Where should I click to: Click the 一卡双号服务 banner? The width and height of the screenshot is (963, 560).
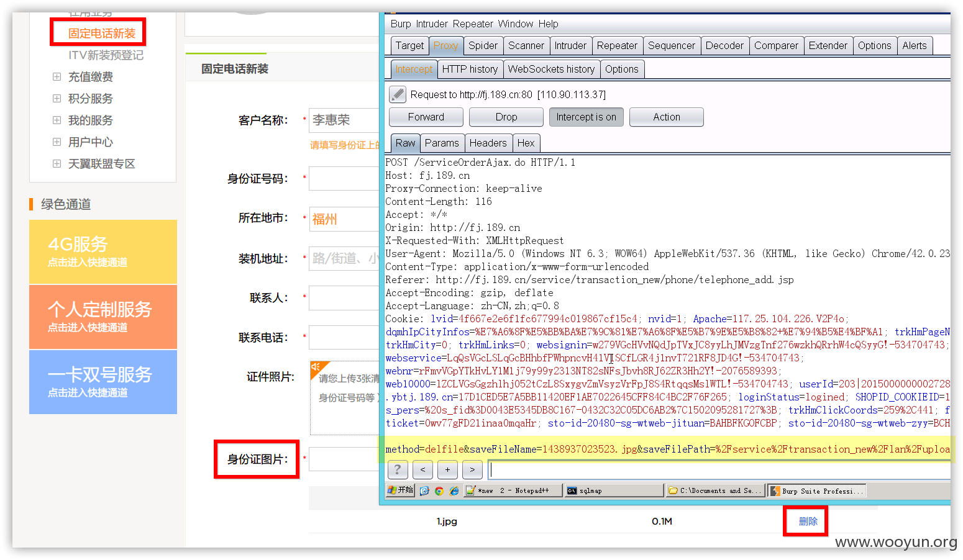click(x=103, y=382)
